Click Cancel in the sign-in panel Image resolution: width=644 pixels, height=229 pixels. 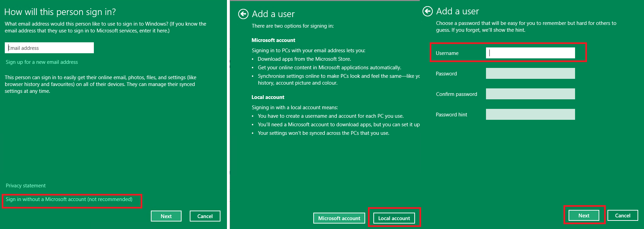205,216
